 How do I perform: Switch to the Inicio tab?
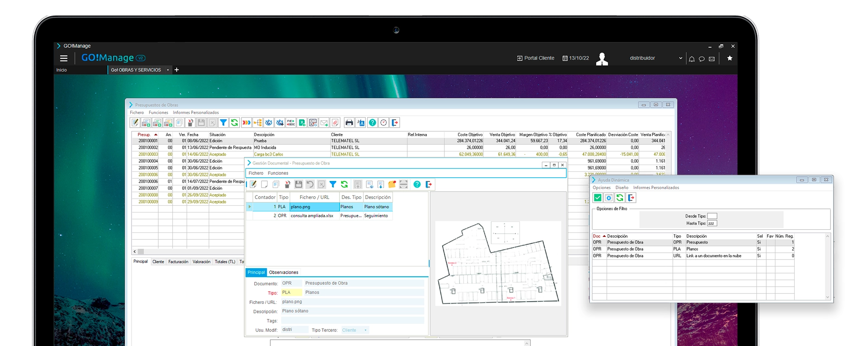61,70
